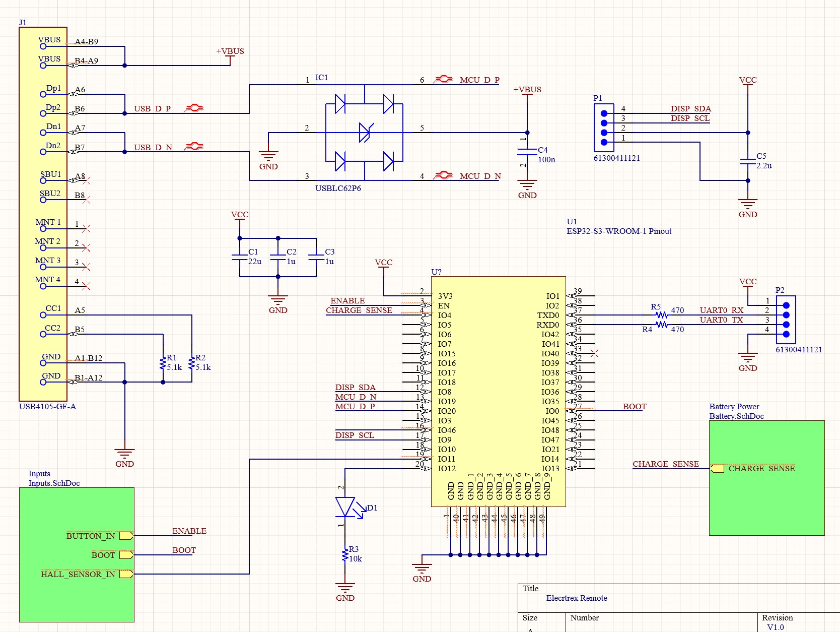Click the No ERC cross on IO40 pin 33
The height and width of the screenshot is (632, 840).
pyautogui.click(x=594, y=353)
